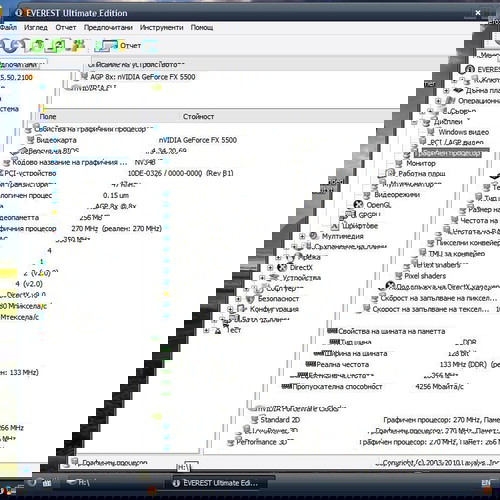Open the Инструменти menu
500x500 pixels.
(161, 27)
